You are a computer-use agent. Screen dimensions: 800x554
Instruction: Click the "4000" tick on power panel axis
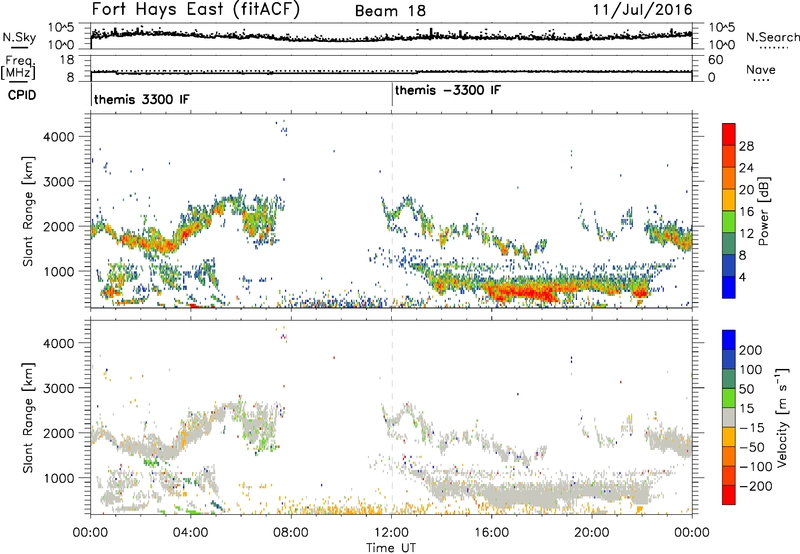pyautogui.click(x=58, y=137)
